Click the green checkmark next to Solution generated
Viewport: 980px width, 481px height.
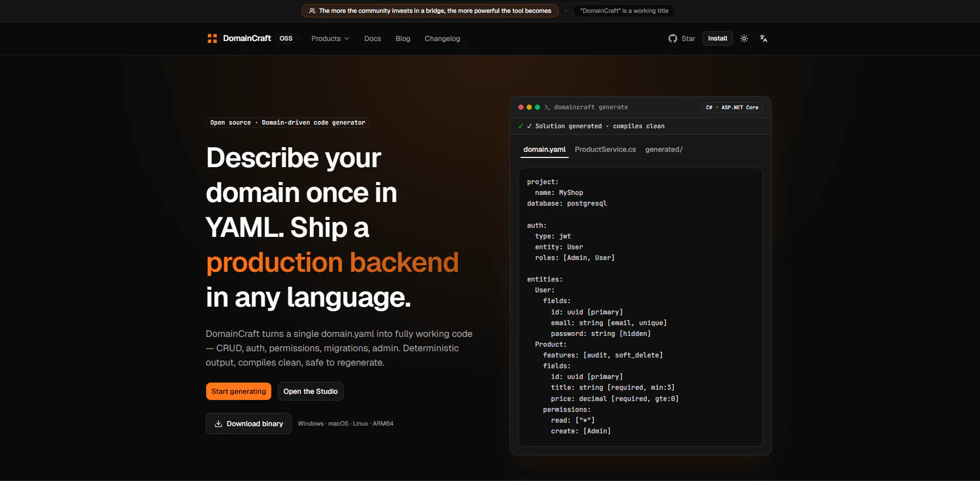pos(521,126)
